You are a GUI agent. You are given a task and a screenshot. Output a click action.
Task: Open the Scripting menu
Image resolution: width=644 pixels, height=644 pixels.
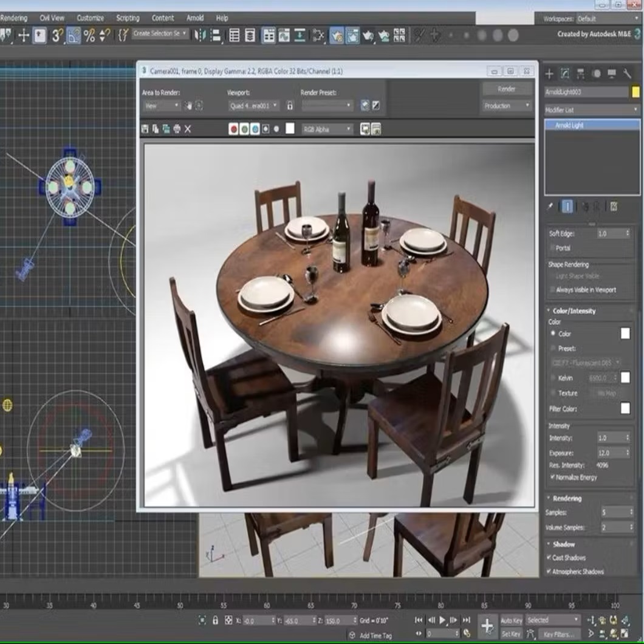click(x=128, y=18)
